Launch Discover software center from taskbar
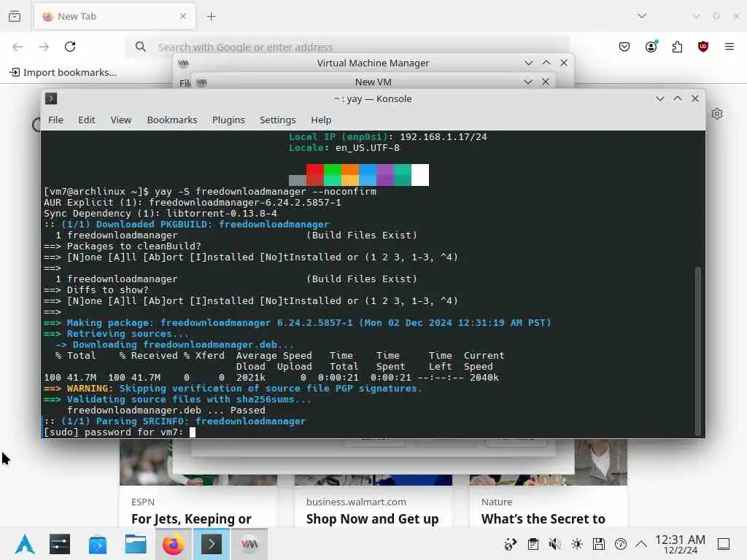 point(97,544)
